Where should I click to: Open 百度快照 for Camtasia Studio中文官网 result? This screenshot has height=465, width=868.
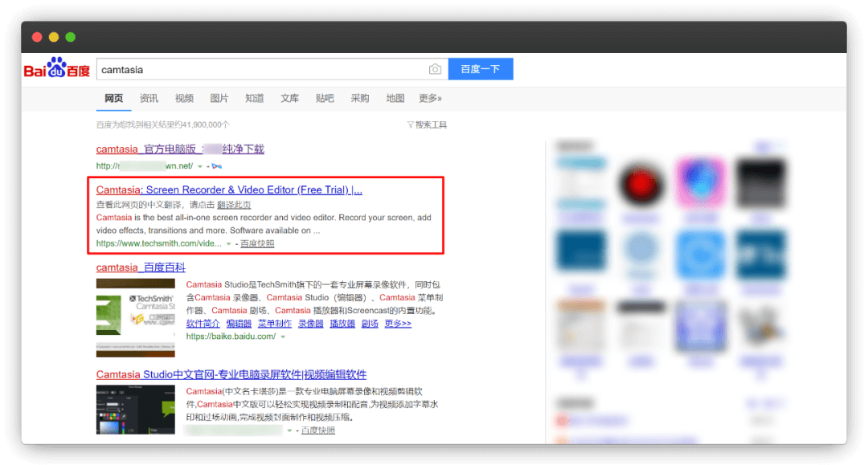coord(317,430)
